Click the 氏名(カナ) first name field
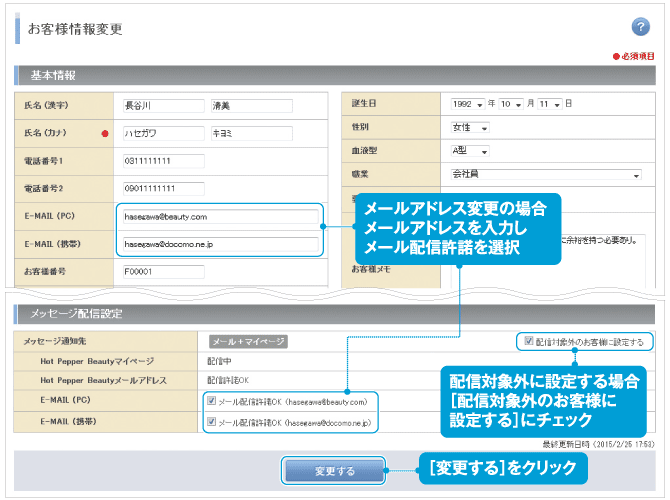This screenshot has height=500, width=670. [x=249, y=132]
